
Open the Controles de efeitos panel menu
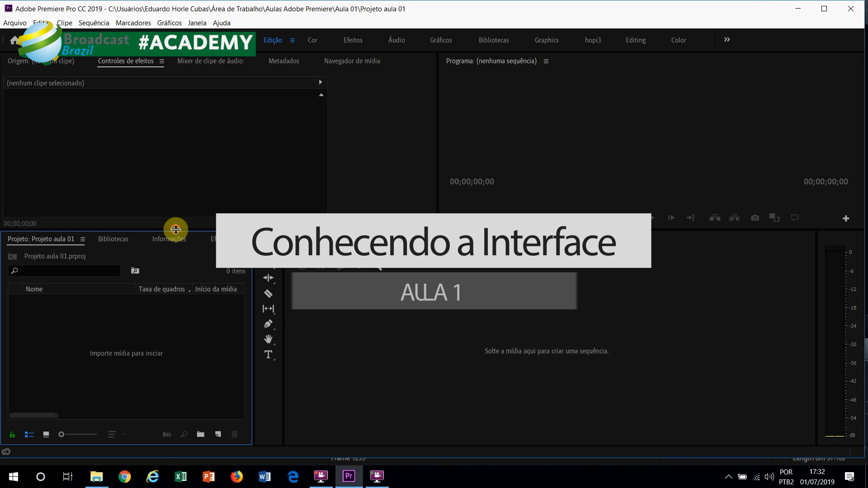click(x=162, y=61)
